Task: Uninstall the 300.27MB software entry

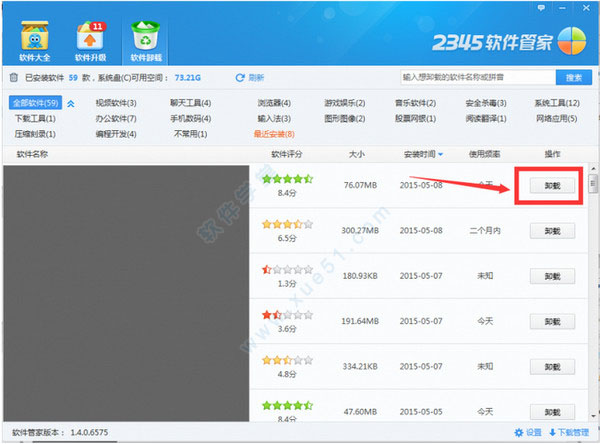Action: click(x=552, y=231)
